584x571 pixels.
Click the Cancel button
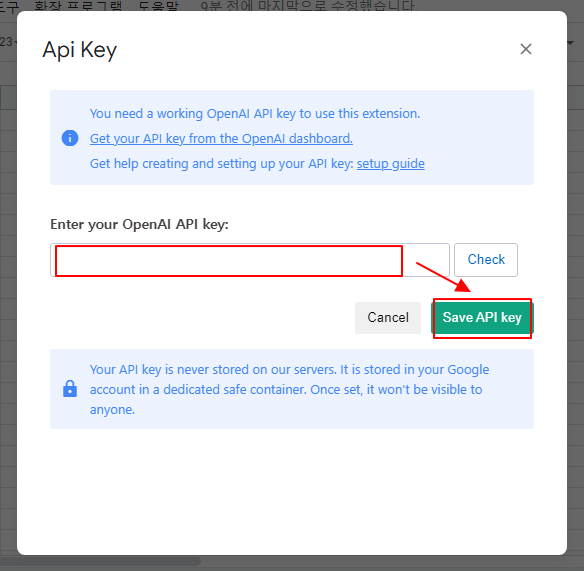point(388,317)
